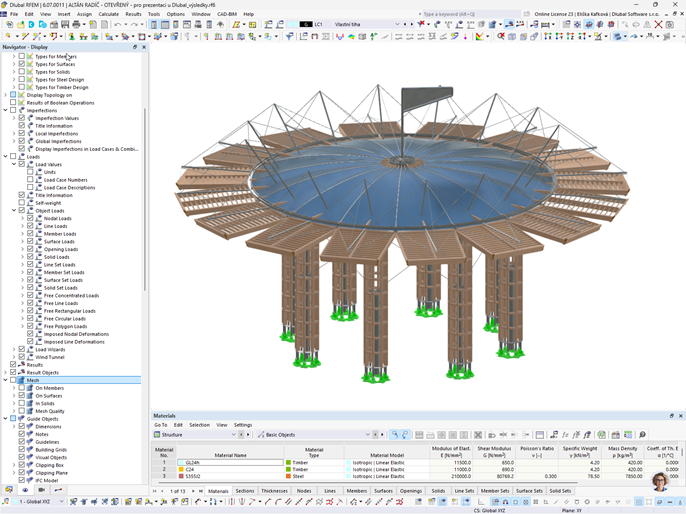Click the delete row X icon in the Materials table toolbar
The width and height of the screenshot is (686, 514).
(478, 435)
